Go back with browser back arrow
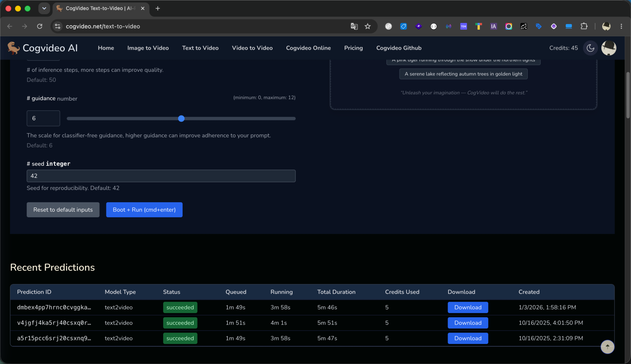The image size is (631, 364). coord(10,26)
